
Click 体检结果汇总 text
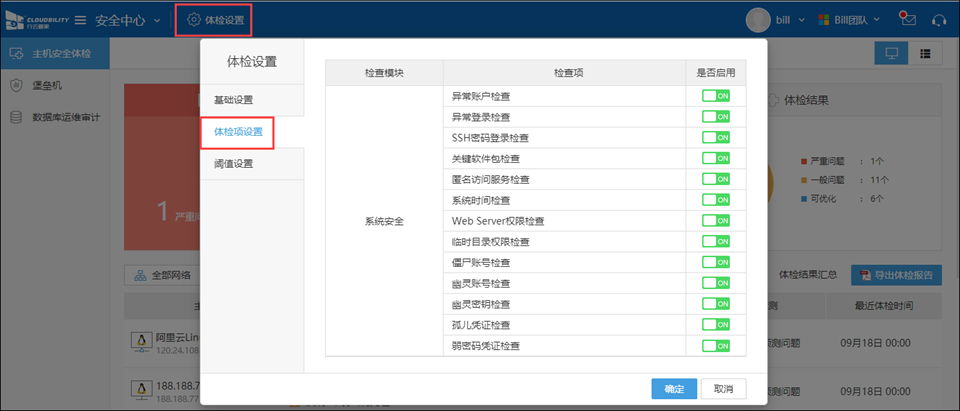click(x=808, y=275)
